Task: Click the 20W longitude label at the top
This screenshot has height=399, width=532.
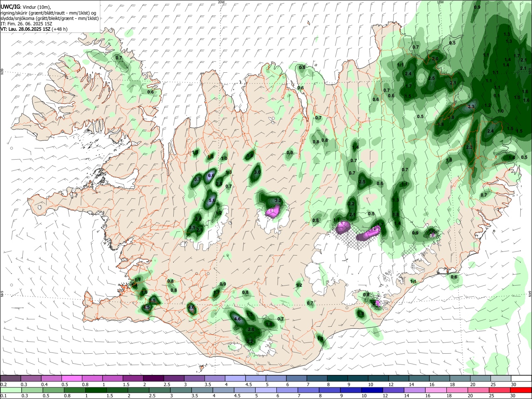Action: point(221,2)
